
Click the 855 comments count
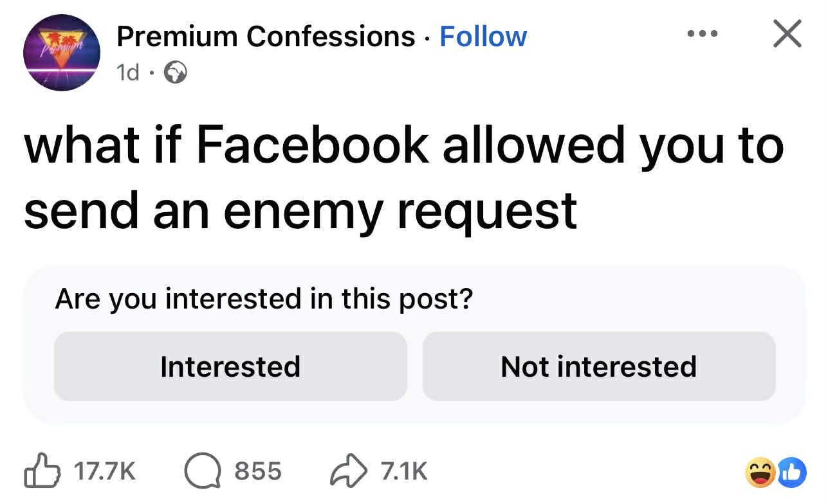pyautogui.click(x=257, y=472)
